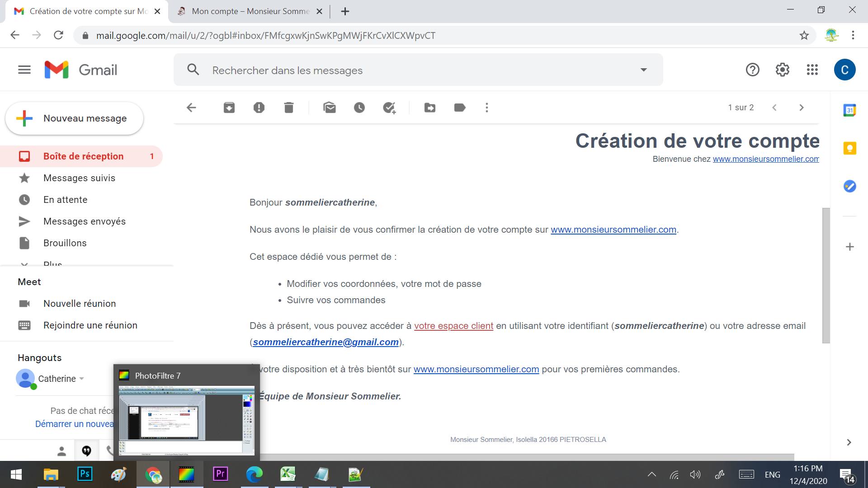The width and height of the screenshot is (868, 488).
Task: Compose with Nouveau message button
Action: pos(74,118)
